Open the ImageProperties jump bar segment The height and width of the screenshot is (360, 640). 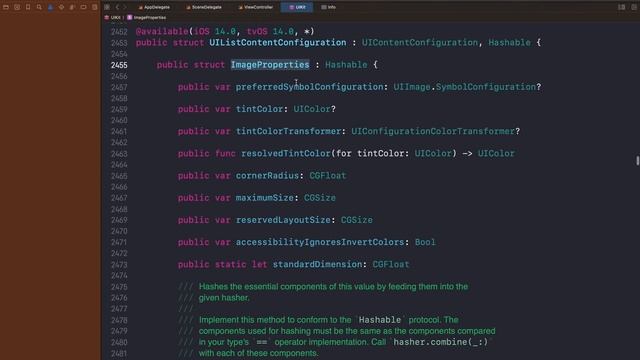[x=147, y=18]
